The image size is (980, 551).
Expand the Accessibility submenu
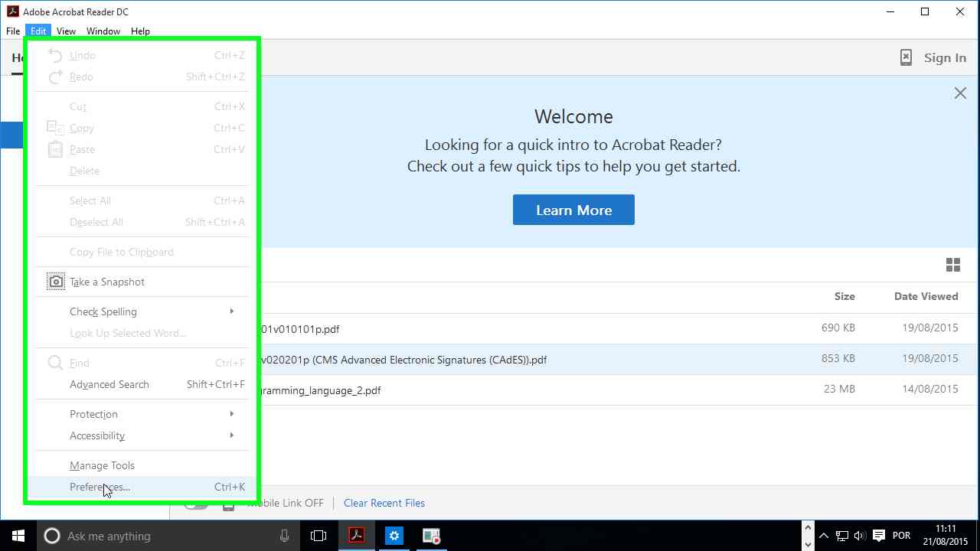pos(232,435)
